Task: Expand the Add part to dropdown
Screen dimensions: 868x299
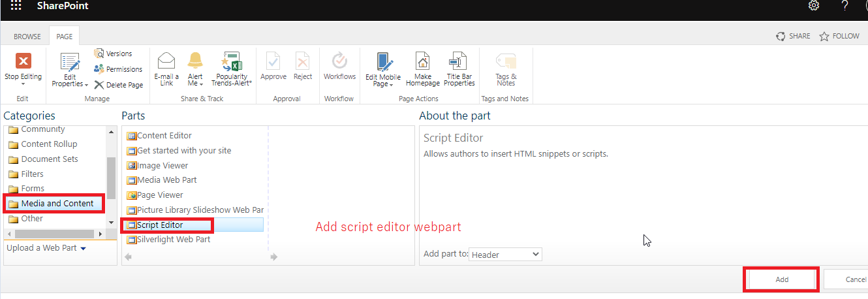Action: (506, 255)
